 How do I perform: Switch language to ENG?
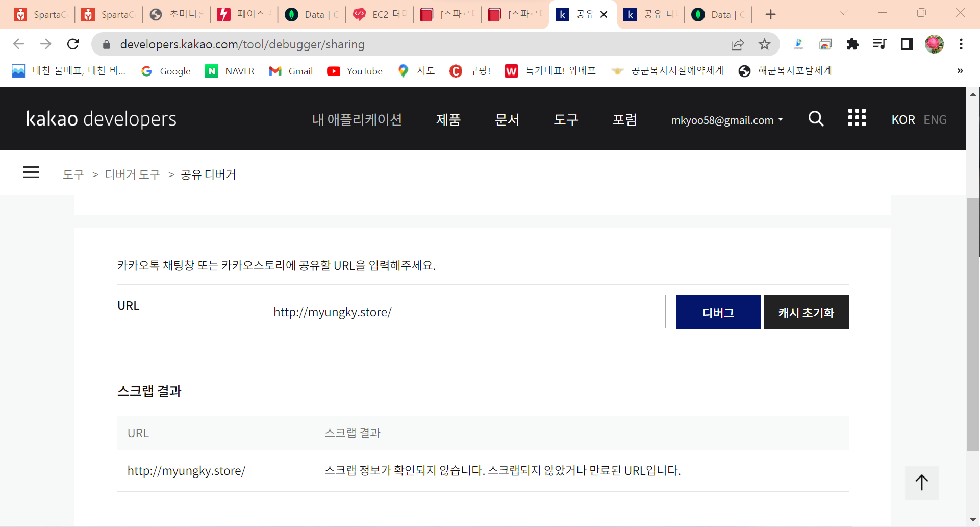click(x=935, y=120)
